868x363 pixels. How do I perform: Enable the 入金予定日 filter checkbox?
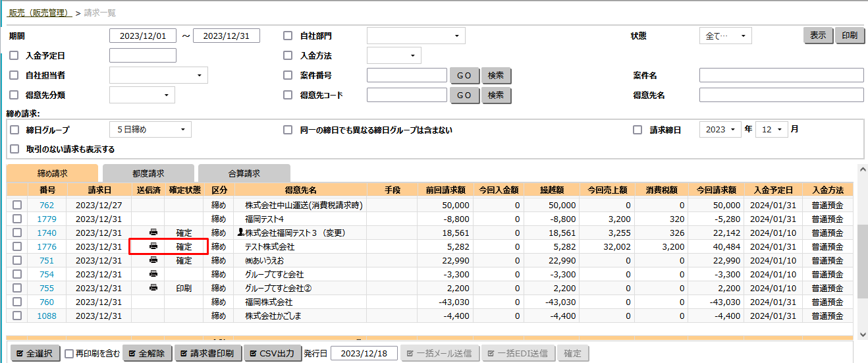(x=14, y=55)
